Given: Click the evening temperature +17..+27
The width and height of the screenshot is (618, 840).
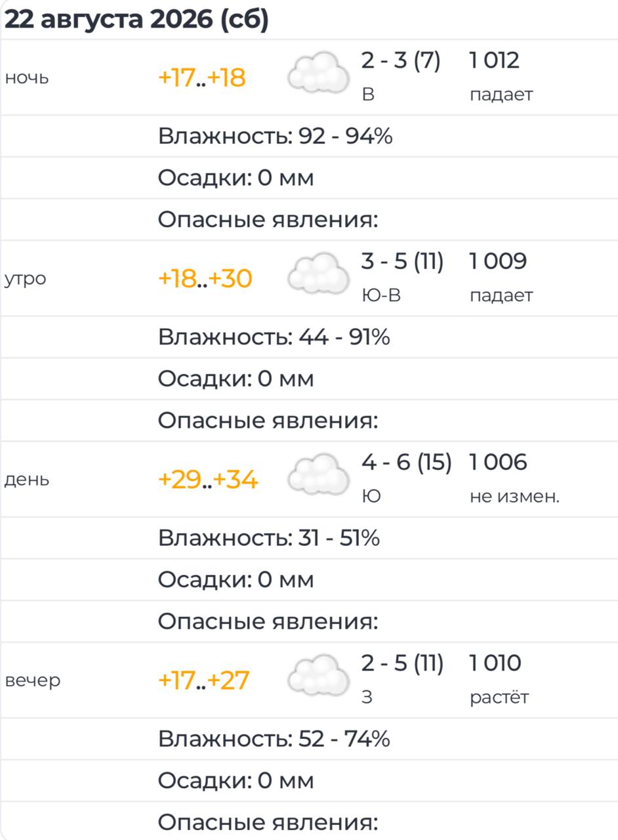Looking at the screenshot, I should (204, 681).
